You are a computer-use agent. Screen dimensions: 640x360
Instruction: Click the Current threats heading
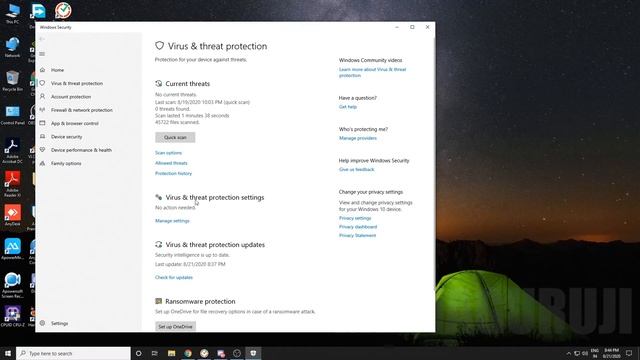point(187,84)
